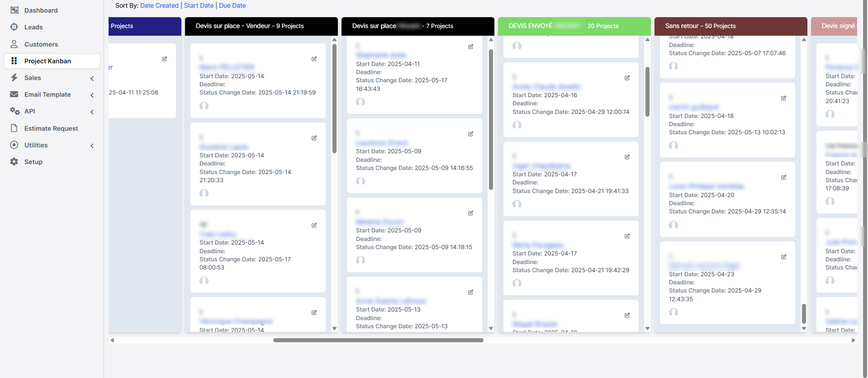The image size is (868, 378).
Task: Sort projects by Date Created
Action: click(x=159, y=5)
